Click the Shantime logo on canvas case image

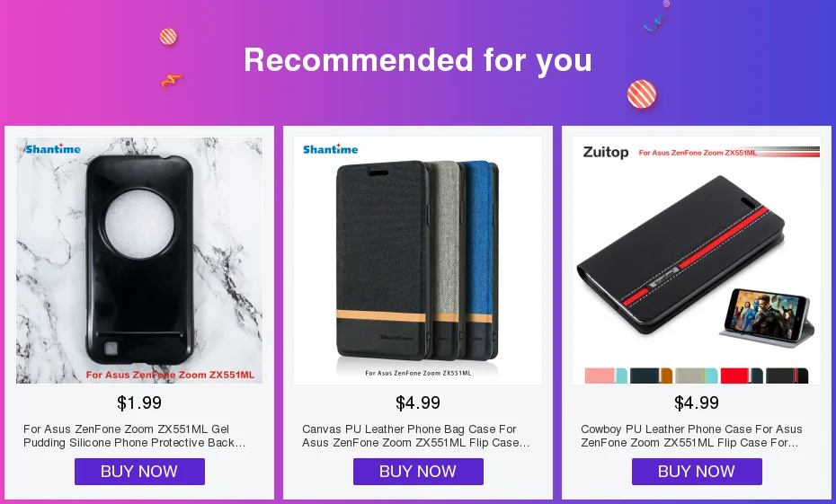point(331,149)
